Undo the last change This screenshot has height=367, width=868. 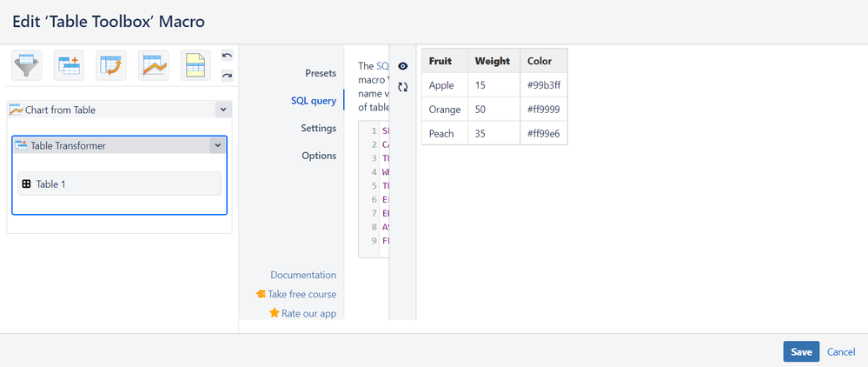click(x=227, y=56)
